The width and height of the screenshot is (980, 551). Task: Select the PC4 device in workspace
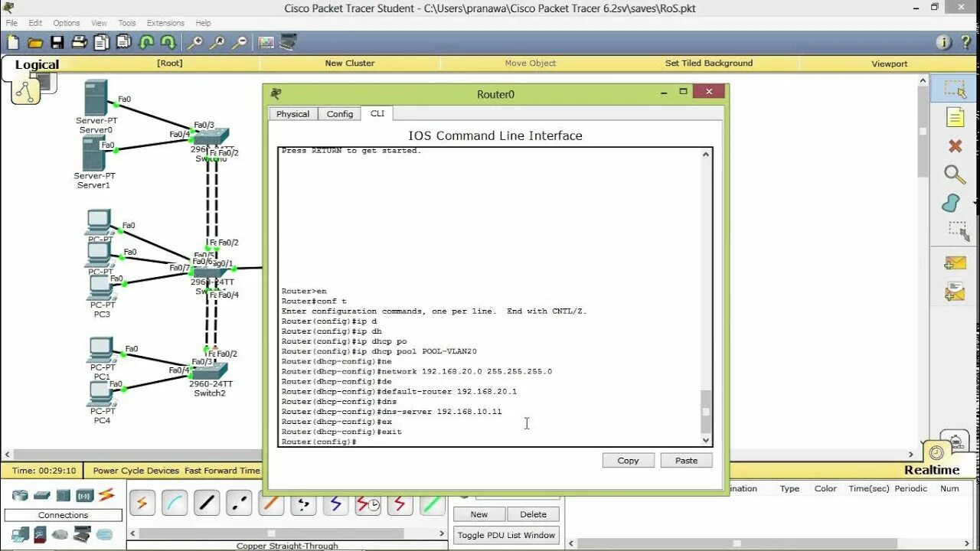100,395
